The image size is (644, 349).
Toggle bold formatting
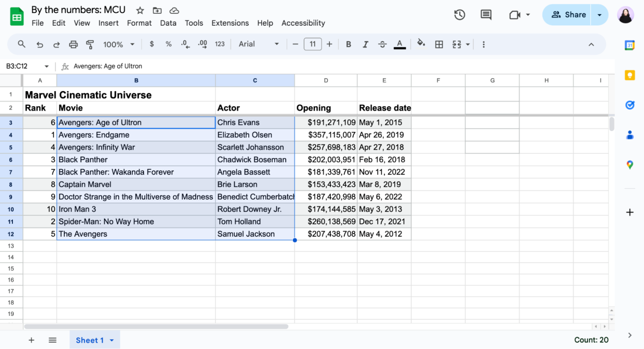(349, 44)
